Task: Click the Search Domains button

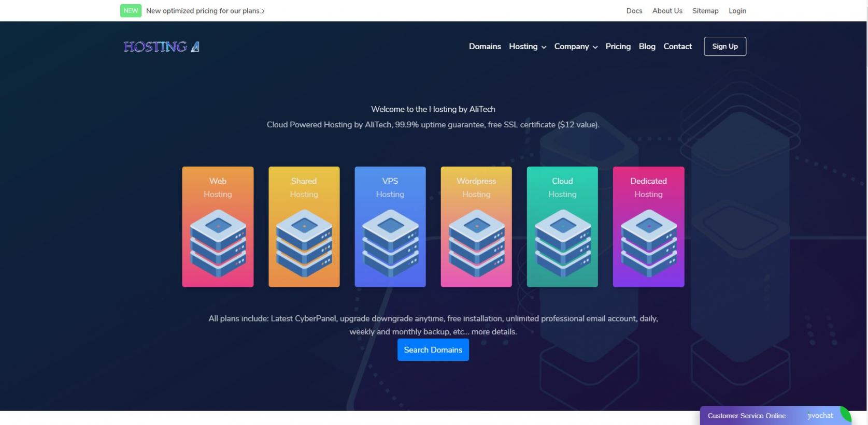Action: [x=433, y=350]
